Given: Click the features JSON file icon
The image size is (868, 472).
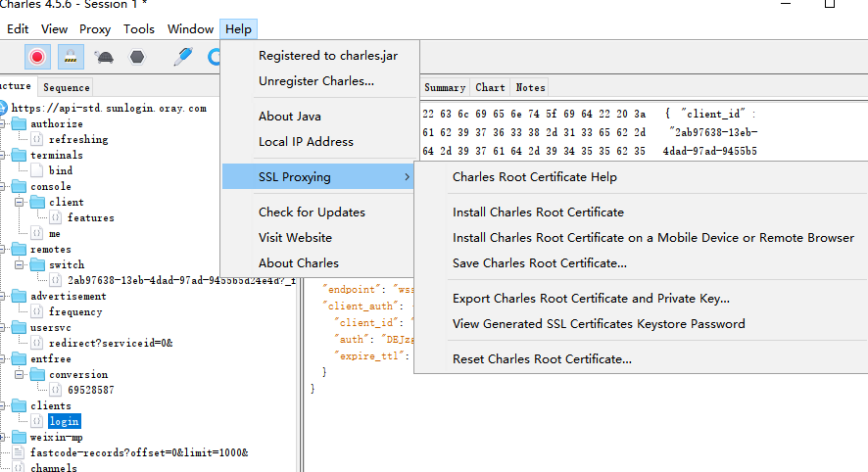Looking at the screenshot, I should (56, 217).
